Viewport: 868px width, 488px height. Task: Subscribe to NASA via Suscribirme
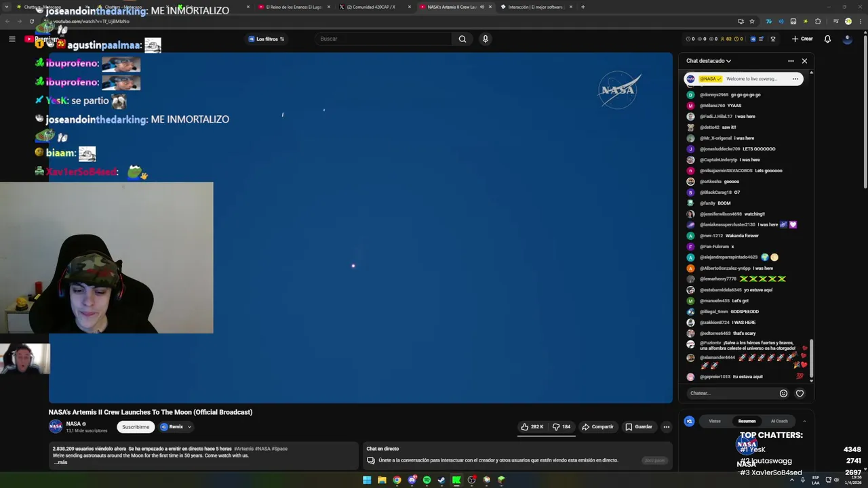pyautogui.click(x=136, y=427)
